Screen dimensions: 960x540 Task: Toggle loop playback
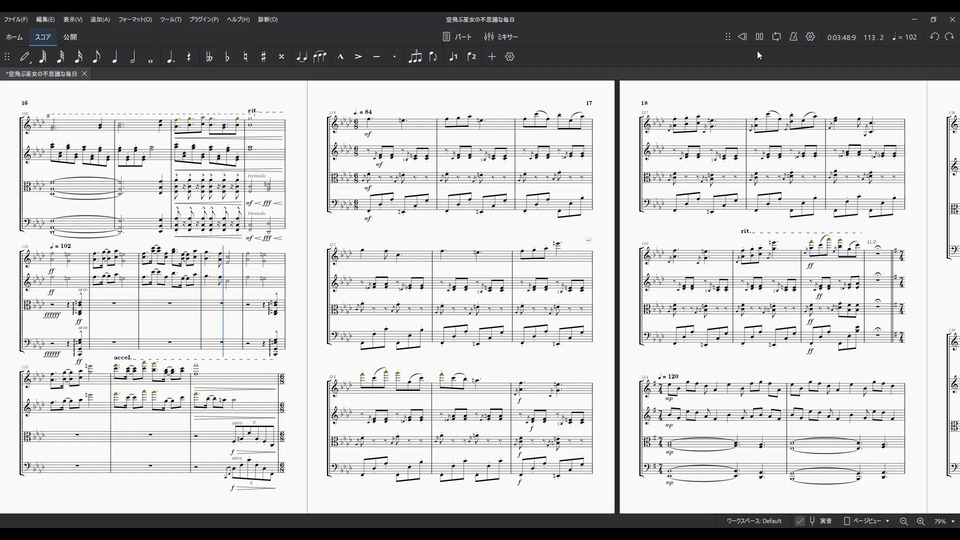pos(776,37)
